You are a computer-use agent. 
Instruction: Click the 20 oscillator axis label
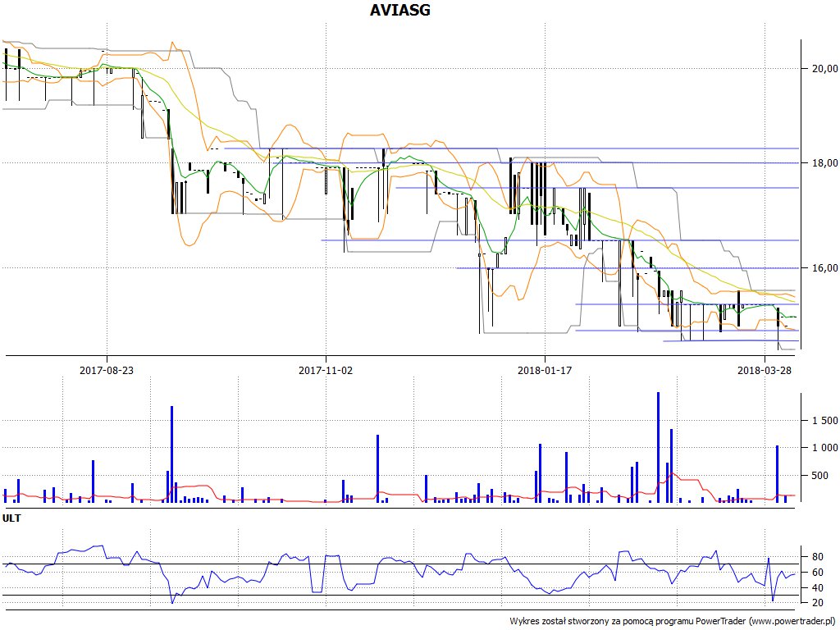[x=818, y=603]
